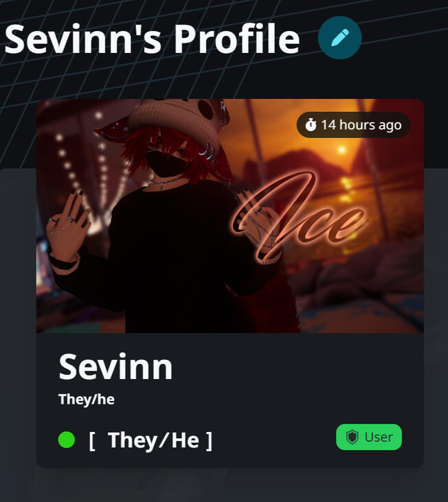The height and width of the screenshot is (502, 448).
Task: Click the pencil edit profile icon
Action: click(339, 38)
